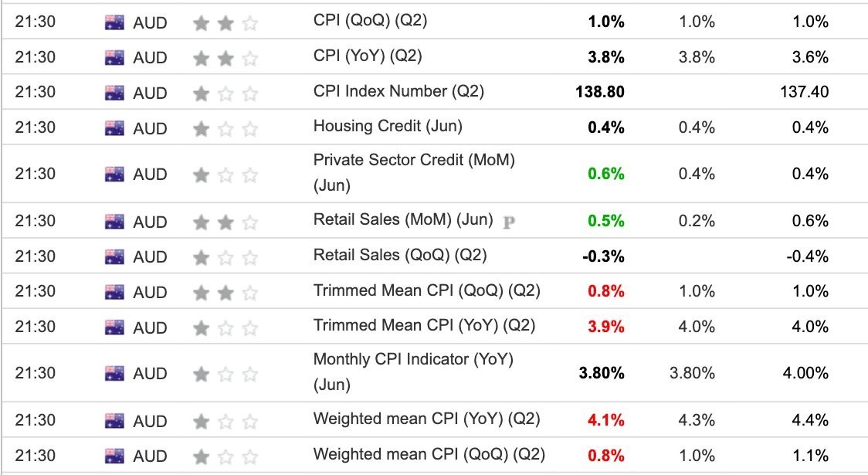The image size is (868, 475).
Task: Click the importance stars on the CPI (YoY) row
Action: (225, 58)
